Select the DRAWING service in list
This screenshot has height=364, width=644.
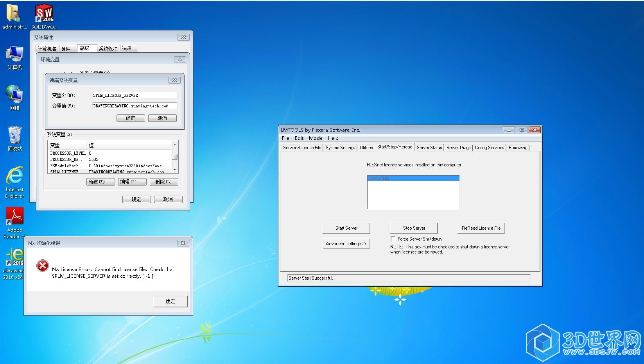413,178
